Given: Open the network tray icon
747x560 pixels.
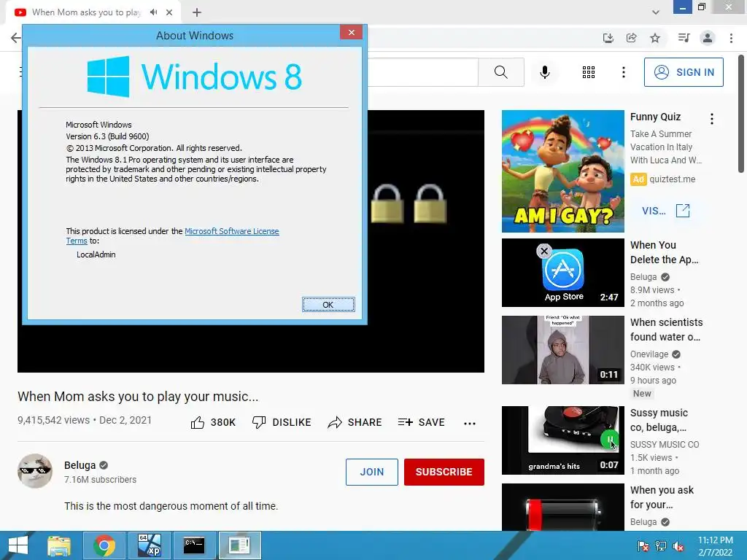Looking at the screenshot, I should 661,546.
